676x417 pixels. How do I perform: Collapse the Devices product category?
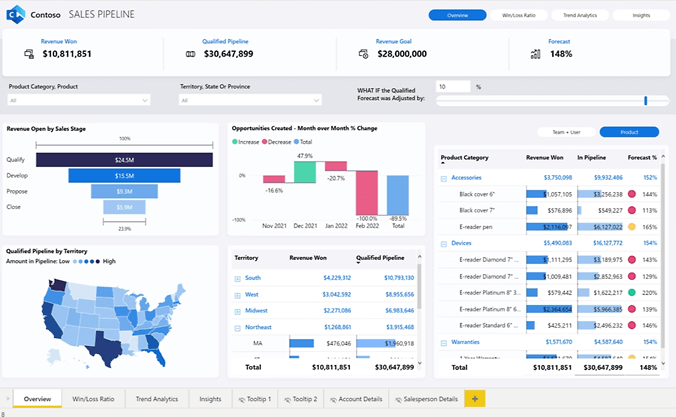[x=444, y=244]
